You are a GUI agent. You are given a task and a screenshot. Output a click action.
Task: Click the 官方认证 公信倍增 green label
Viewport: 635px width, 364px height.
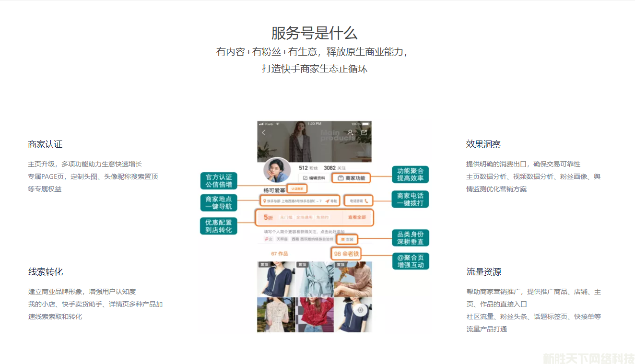(219, 181)
